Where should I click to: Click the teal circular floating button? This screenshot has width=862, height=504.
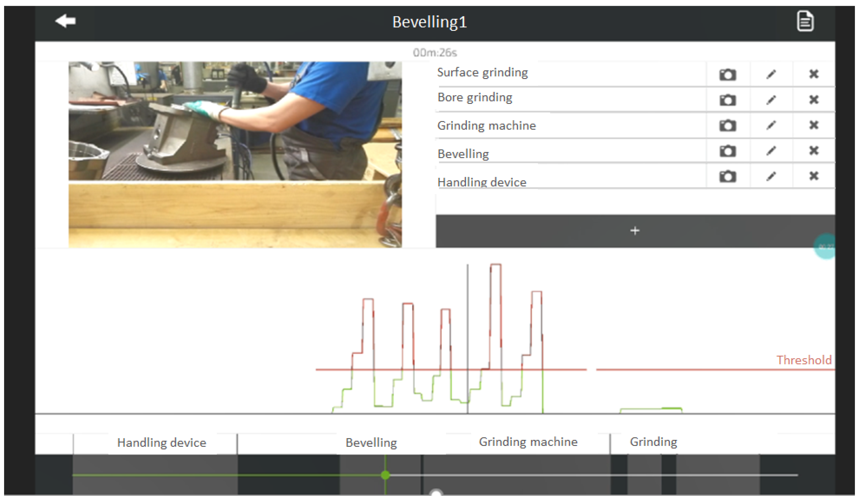pyautogui.click(x=825, y=247)
